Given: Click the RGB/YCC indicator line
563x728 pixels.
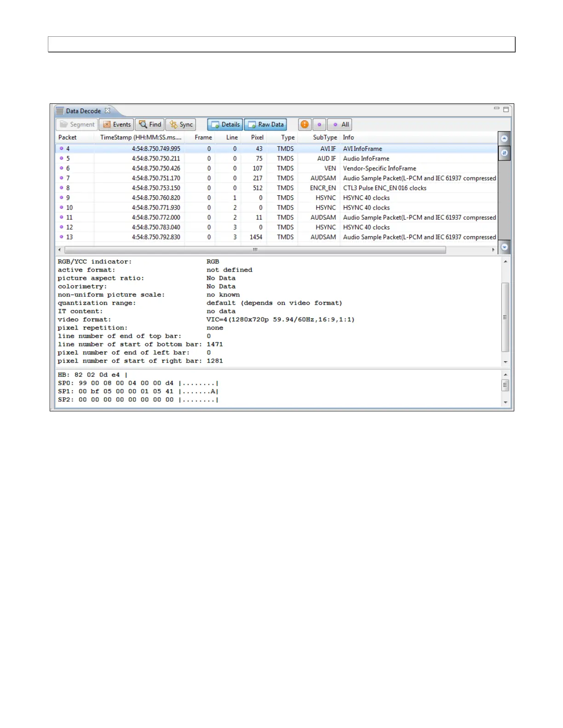Looking at the screenshot, I should [x=138, y=262].
